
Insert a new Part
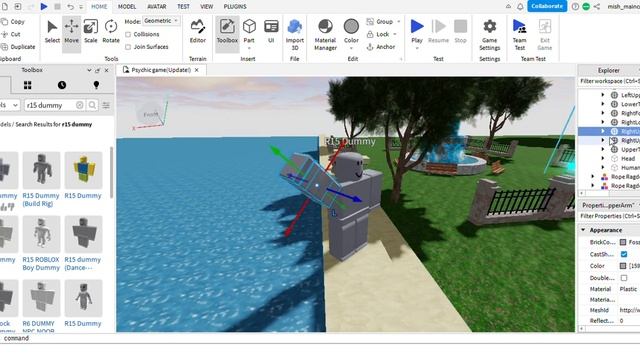249,31
